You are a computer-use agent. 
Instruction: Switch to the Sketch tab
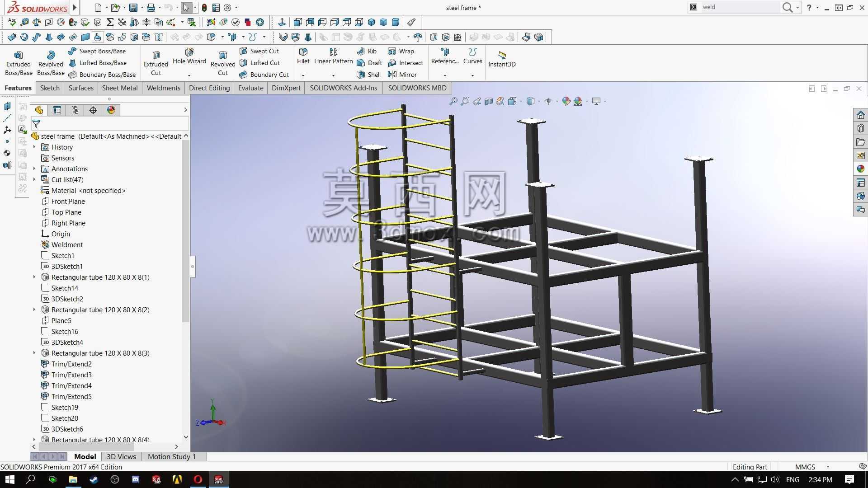50,88
